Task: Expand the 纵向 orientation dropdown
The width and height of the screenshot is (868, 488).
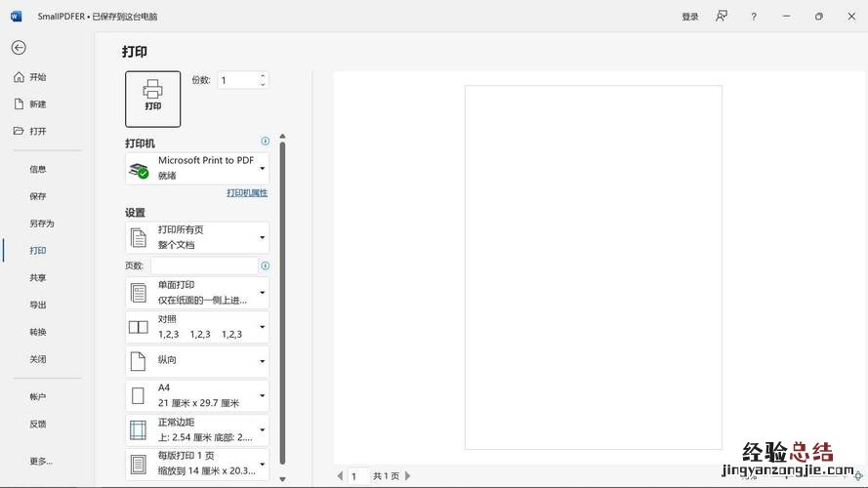Action: (x=197, y=361)
